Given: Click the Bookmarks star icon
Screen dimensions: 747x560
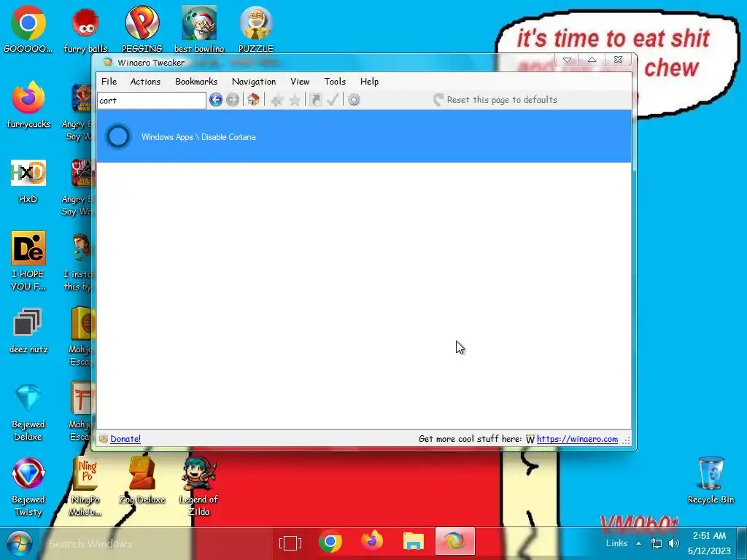Looking at the screenshot, I should [x=295, y=100].
